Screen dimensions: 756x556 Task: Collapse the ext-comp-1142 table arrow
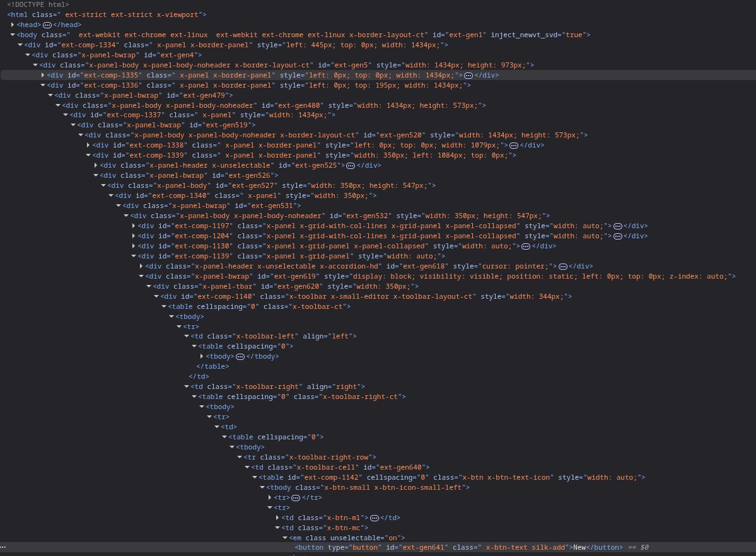255,477
